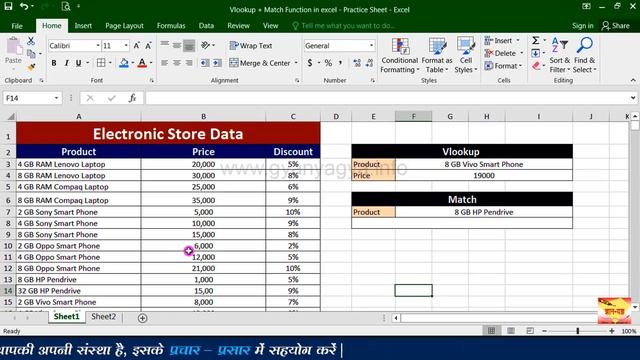Click the Insert Function fx icon

[132, 98]
